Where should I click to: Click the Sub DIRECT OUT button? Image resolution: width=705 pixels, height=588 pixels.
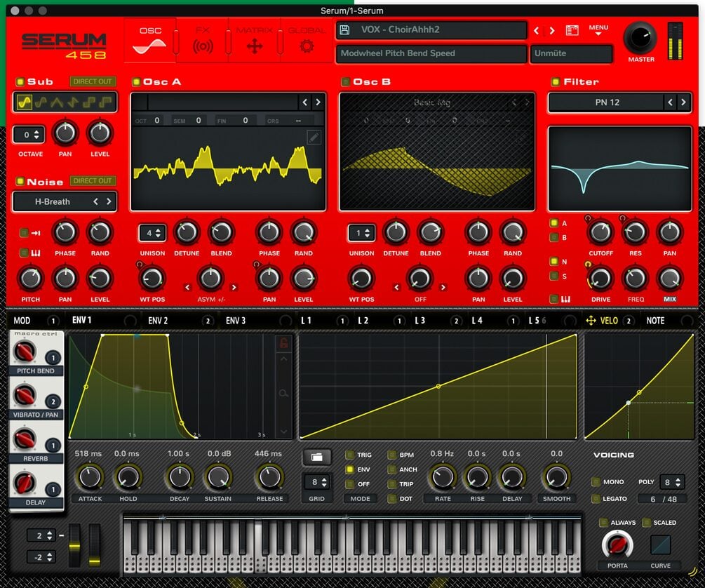[x=92, y=81]
